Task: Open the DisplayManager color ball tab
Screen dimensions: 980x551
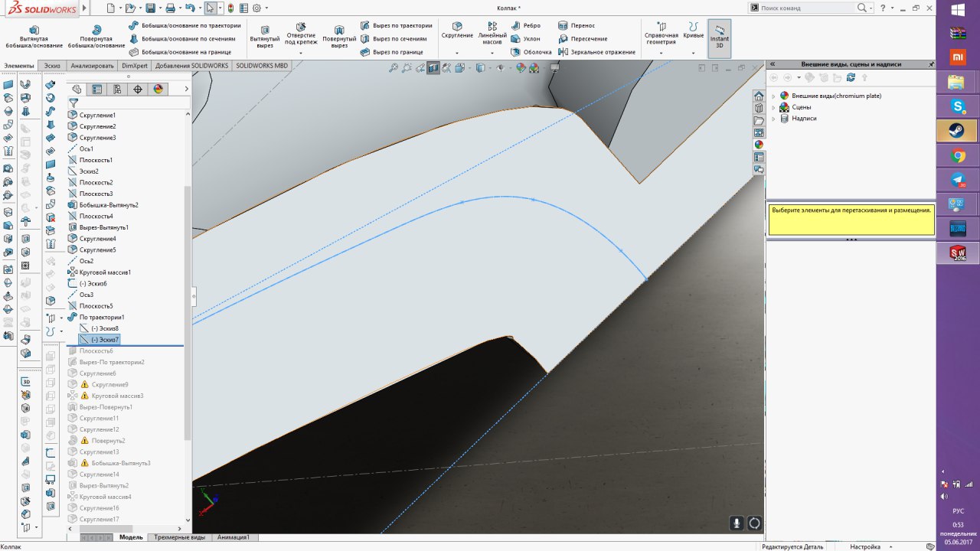Action: (x=158, y=89)
